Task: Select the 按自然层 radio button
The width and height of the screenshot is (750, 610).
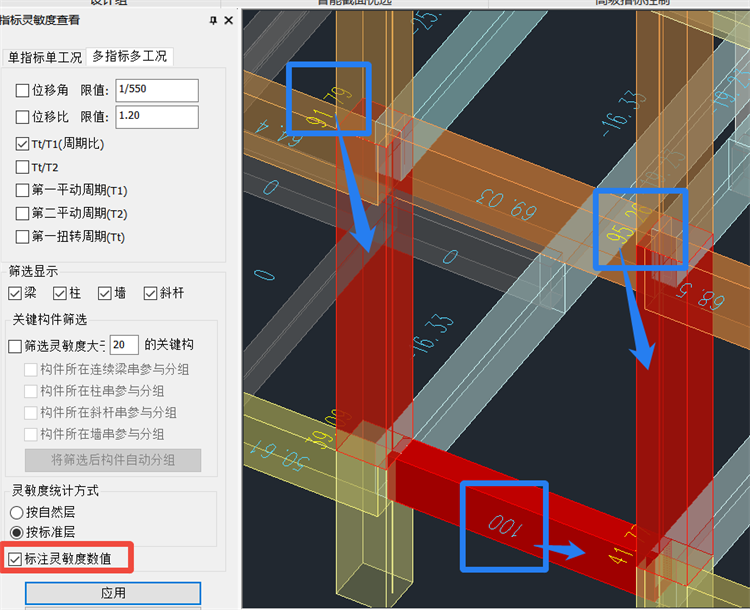Action: pyautogui.click(x=17, y=512)
